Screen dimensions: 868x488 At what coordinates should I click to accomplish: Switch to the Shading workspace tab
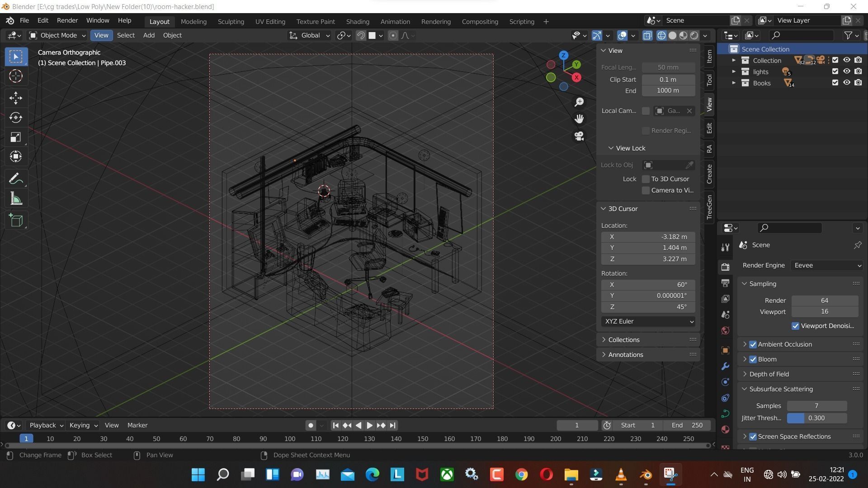358,22
